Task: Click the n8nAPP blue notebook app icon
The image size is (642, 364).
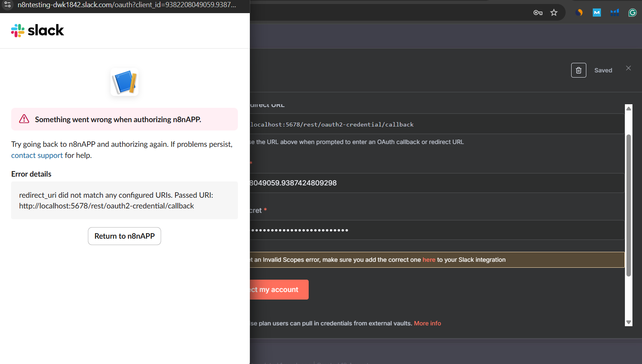Action: tap(125, 82)
